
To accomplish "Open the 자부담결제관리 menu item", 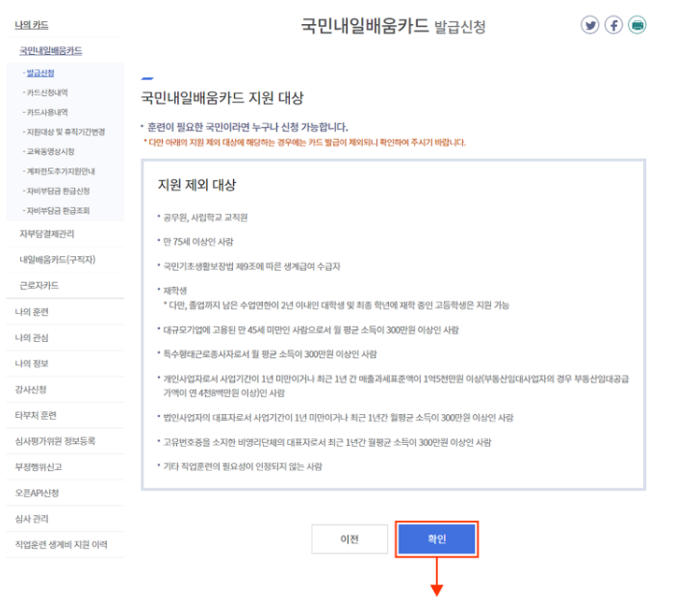I will pos(47,233).
